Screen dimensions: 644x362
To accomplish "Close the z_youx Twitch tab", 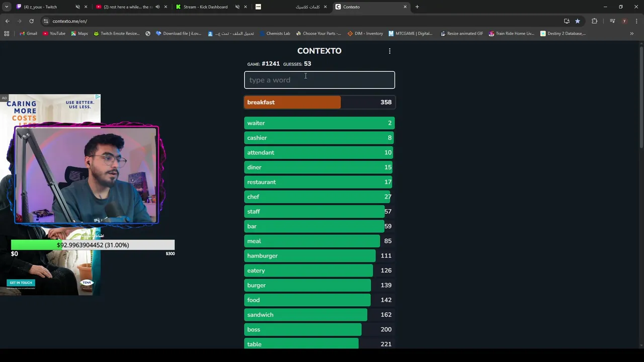I will pyautogui.click(x=86, y=7).
